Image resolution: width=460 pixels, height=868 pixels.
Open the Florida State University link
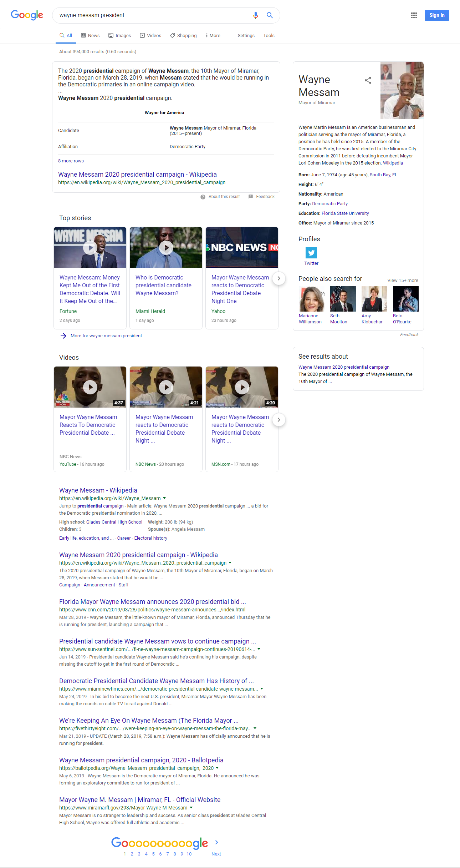(x=345, y=213)
